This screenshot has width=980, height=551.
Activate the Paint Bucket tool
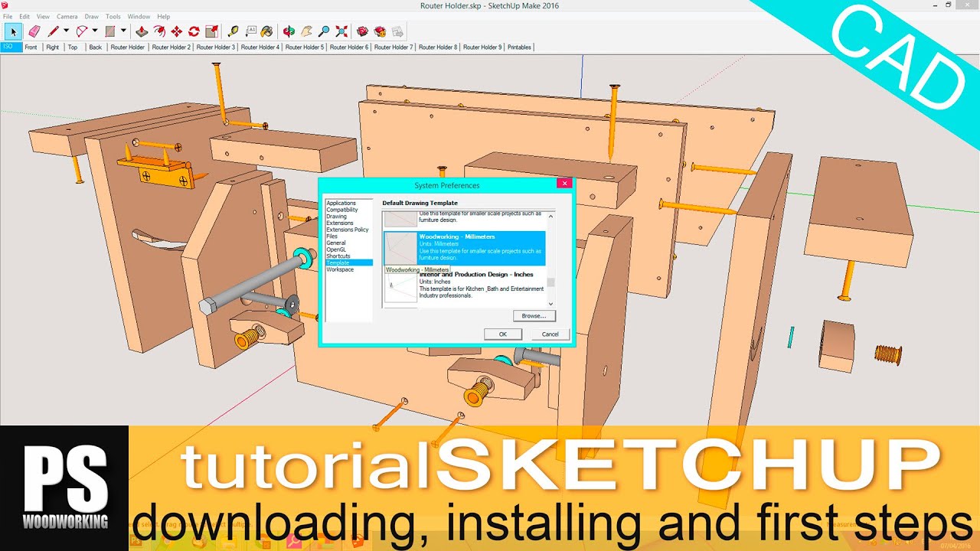pyautogui.click(x=266, y=31)
